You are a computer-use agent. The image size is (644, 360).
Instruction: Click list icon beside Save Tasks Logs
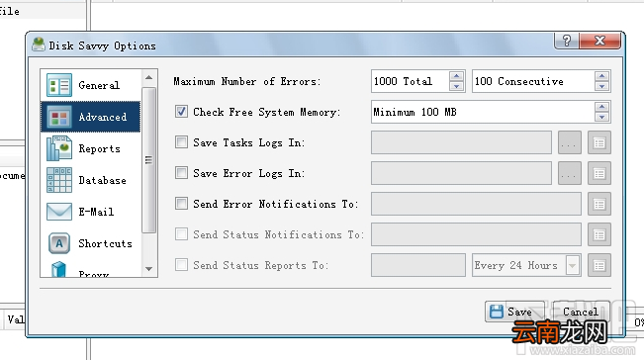pyautogui.click(x=599, y=142)
